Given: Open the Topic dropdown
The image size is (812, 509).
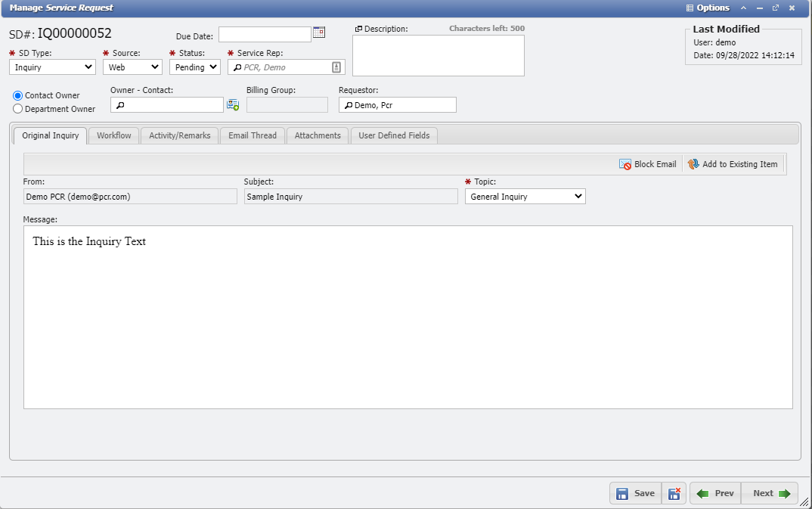Looking at the screenshot, I should (x=525, y=197).
